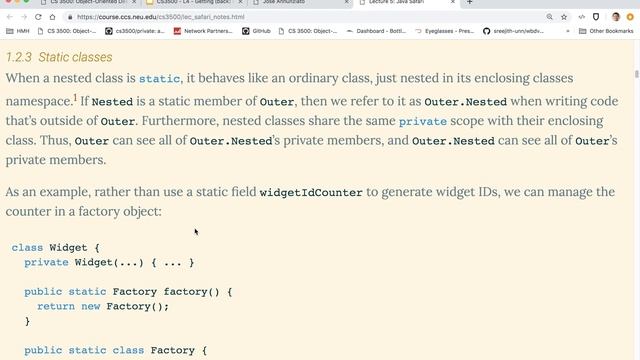Click the 'class Widget {' code line

pyautogui.click(x=56, y=248)
